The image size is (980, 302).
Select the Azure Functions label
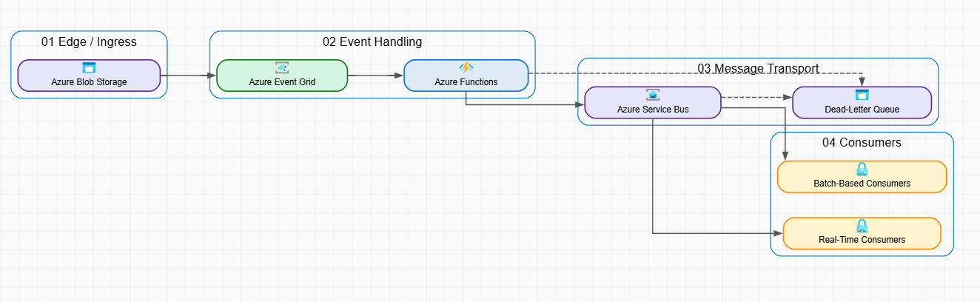466,82
